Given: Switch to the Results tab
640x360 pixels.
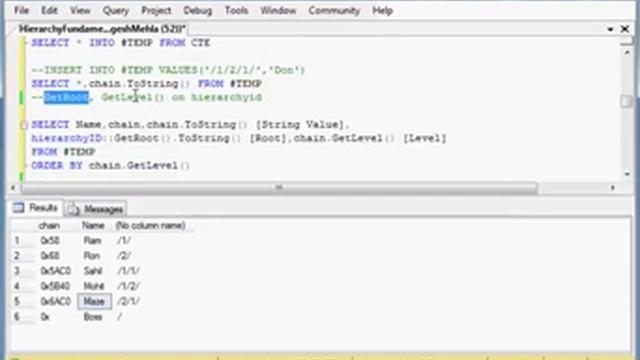Looking at the screenshot, I should 36,208.
